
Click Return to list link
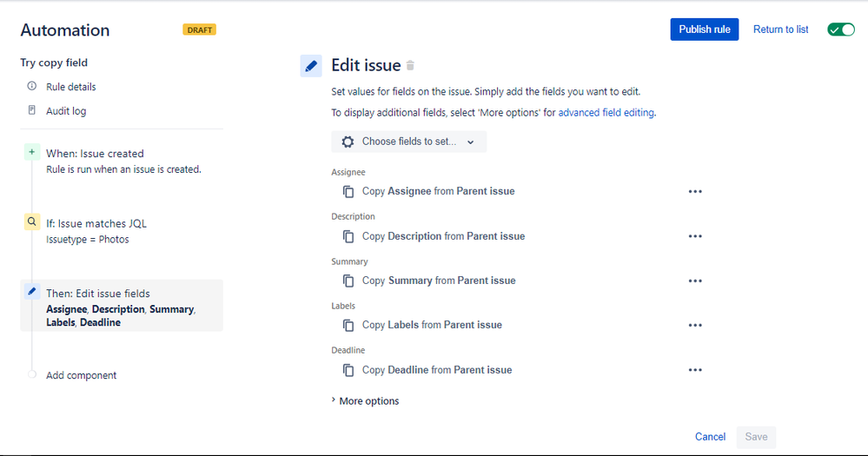780,30
